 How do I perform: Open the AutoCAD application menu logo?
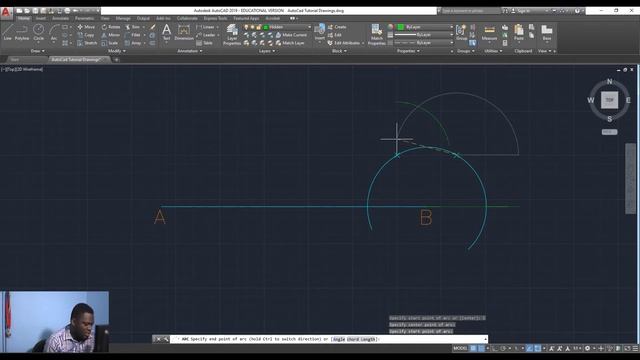6,12
